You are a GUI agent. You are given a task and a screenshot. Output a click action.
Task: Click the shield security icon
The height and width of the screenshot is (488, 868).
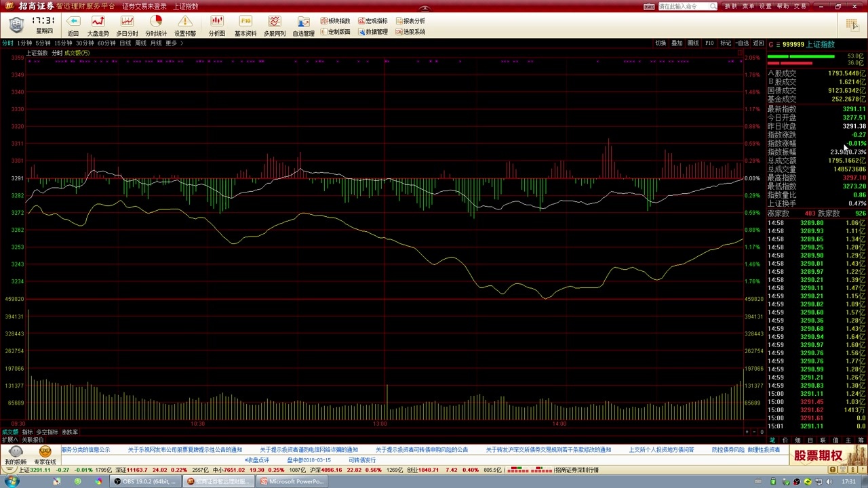point(16,25)
